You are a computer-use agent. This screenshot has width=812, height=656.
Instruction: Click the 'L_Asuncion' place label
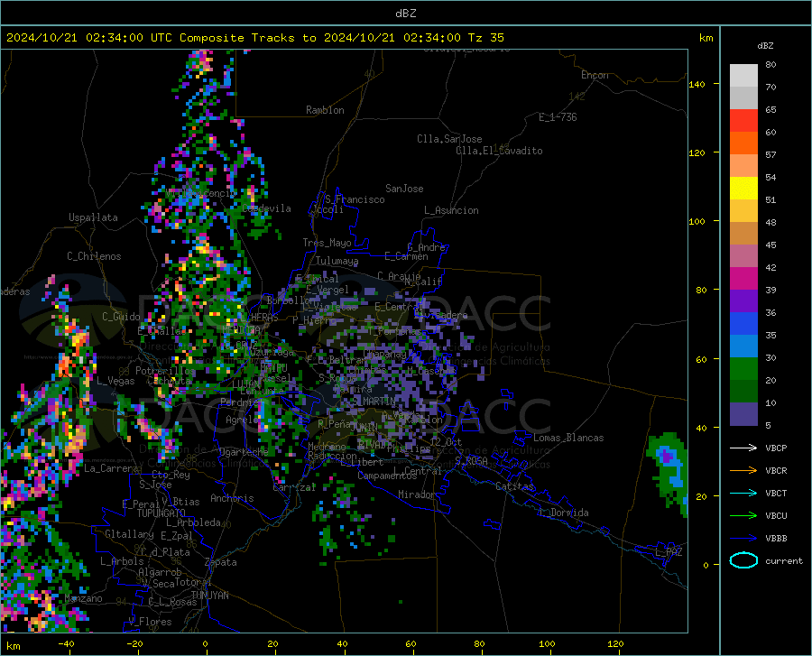[451, 210]
